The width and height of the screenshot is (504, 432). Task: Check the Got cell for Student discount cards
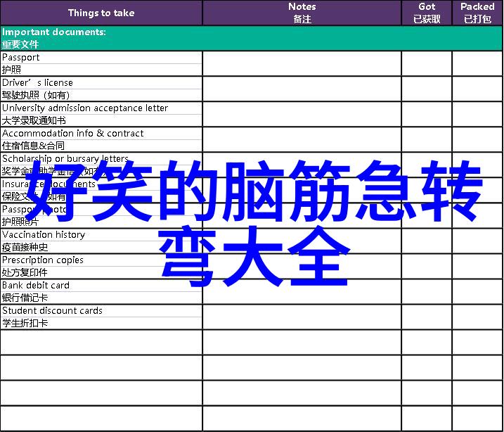click(427, 317)
